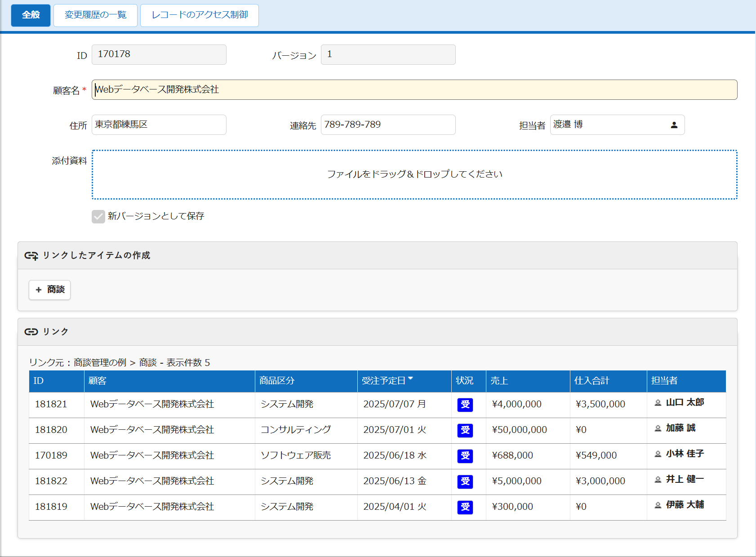This screenshot has height=557, width=756.
Task: Click the 受 status badge in row 181821
Action: [x=465, y=405]
